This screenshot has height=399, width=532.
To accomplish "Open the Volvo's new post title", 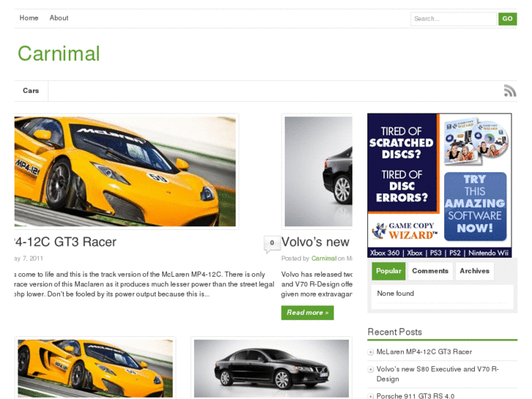I will click(315, 242).
